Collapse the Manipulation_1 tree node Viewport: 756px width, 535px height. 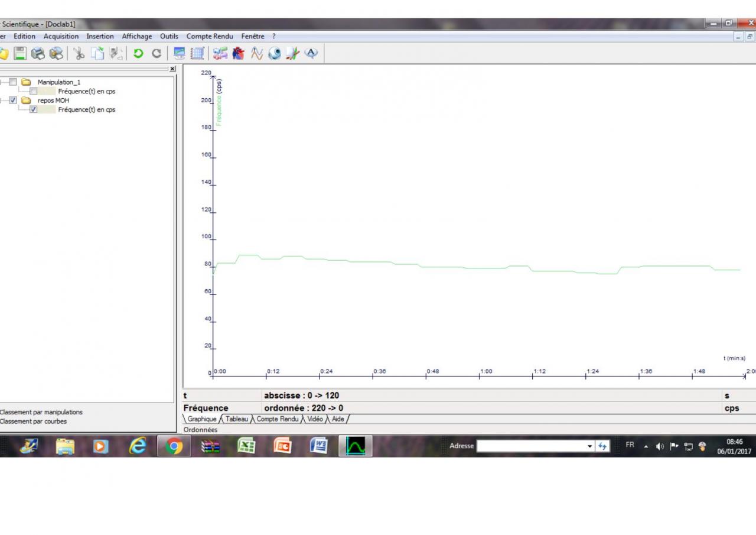click(1, 82)
